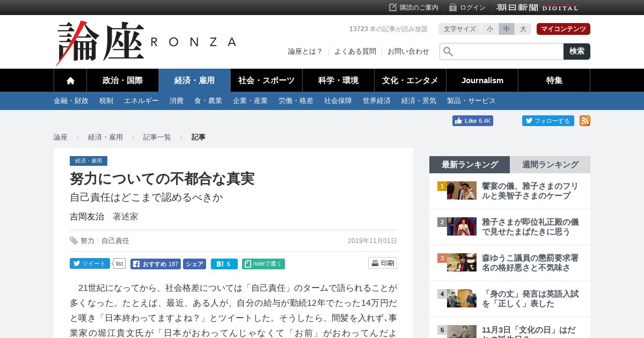Open 論座とは？ link
The height and width of the screenshot is (338, 644).
click(x=305, y=52)
